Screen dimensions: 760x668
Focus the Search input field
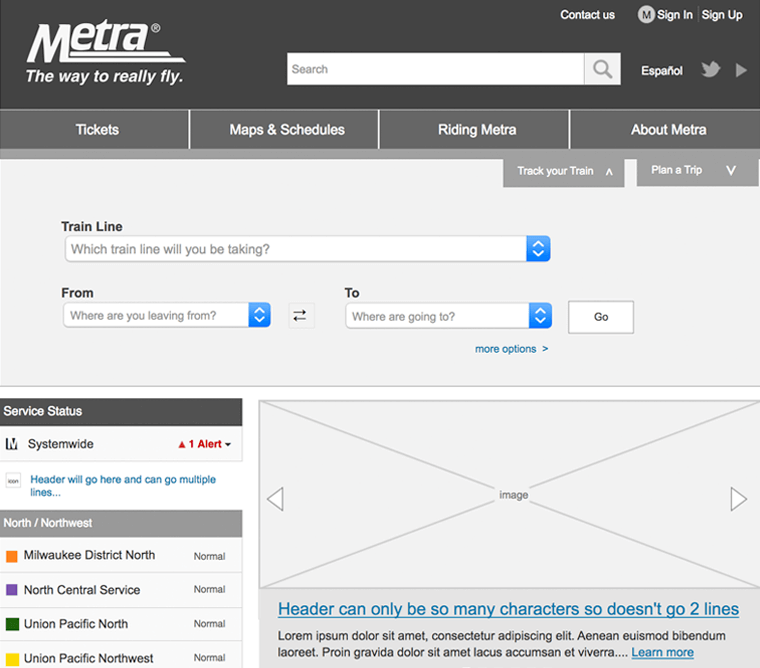point(435,69)
